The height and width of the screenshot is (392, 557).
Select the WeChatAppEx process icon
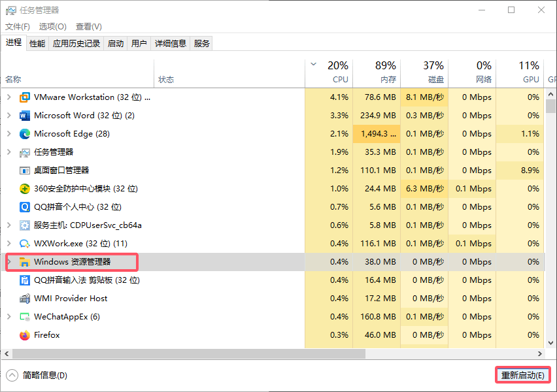coord(25,316)
